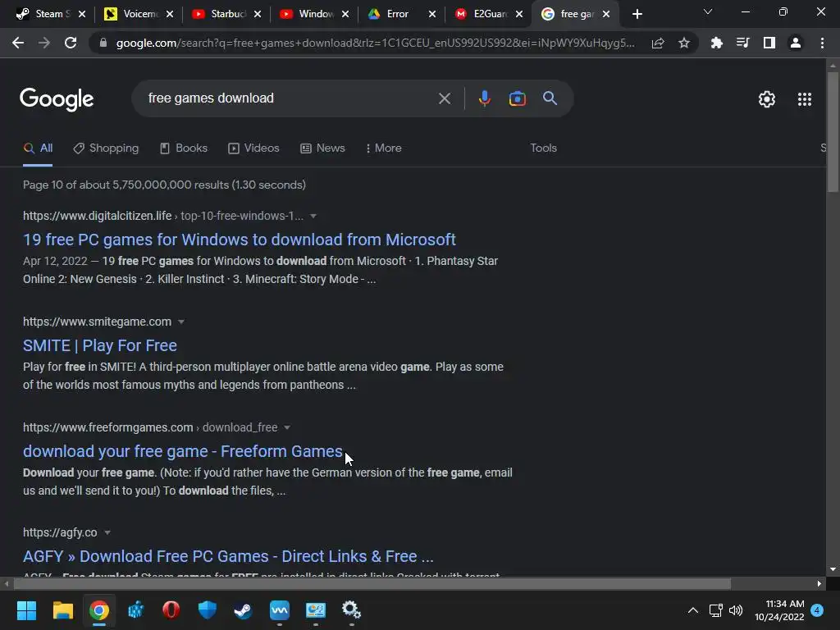Open 19 free PC games for Windows link
Image resolution: width=840 pixels, height=630 pixels.
(240, 240)
